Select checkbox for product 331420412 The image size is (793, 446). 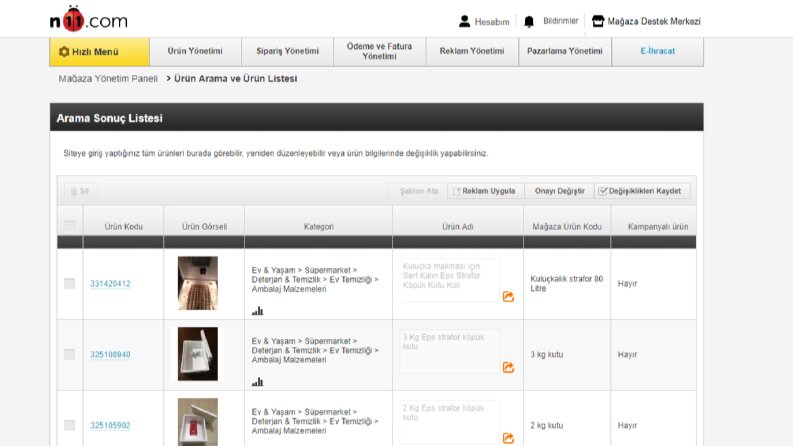pyautogui.click(x=69, y=284)
